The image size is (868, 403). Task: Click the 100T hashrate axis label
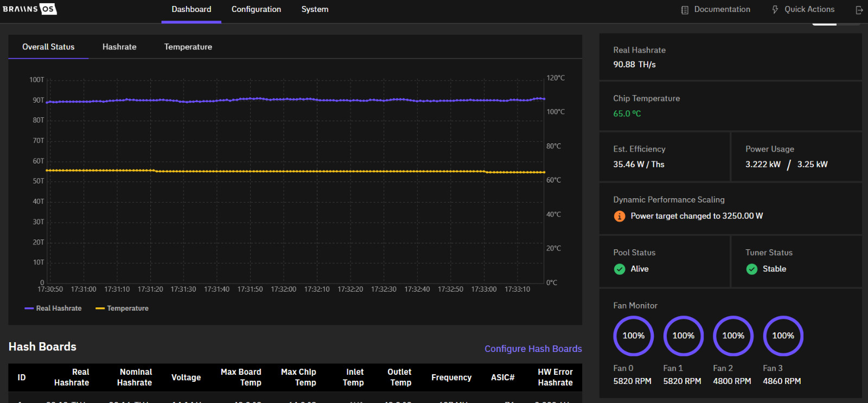(x=37, y=80)
